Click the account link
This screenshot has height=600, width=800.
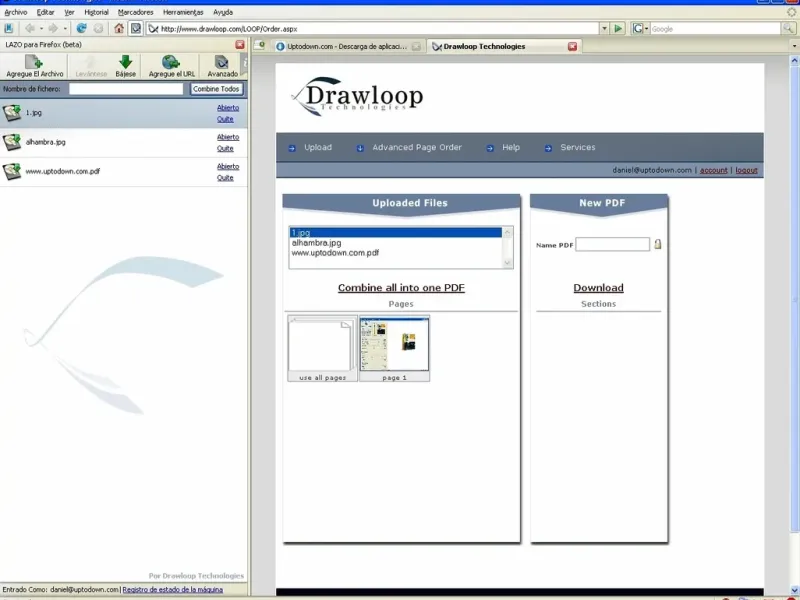[713, 170]
